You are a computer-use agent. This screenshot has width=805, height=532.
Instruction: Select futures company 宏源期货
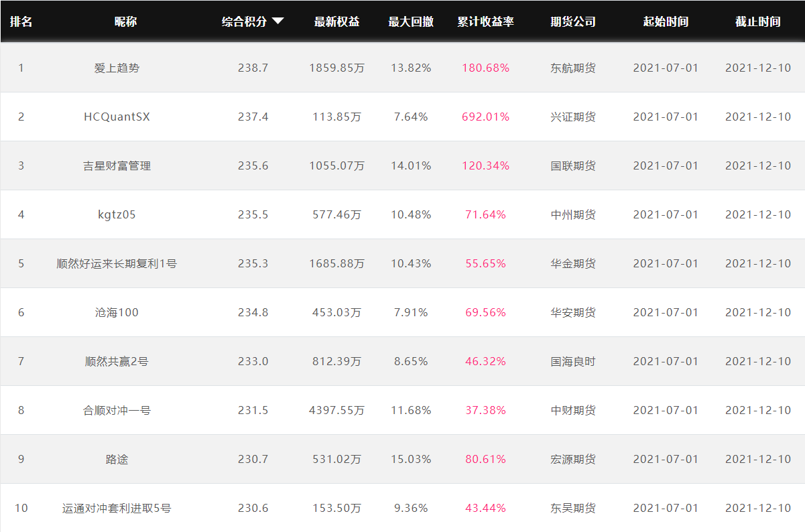573,459
